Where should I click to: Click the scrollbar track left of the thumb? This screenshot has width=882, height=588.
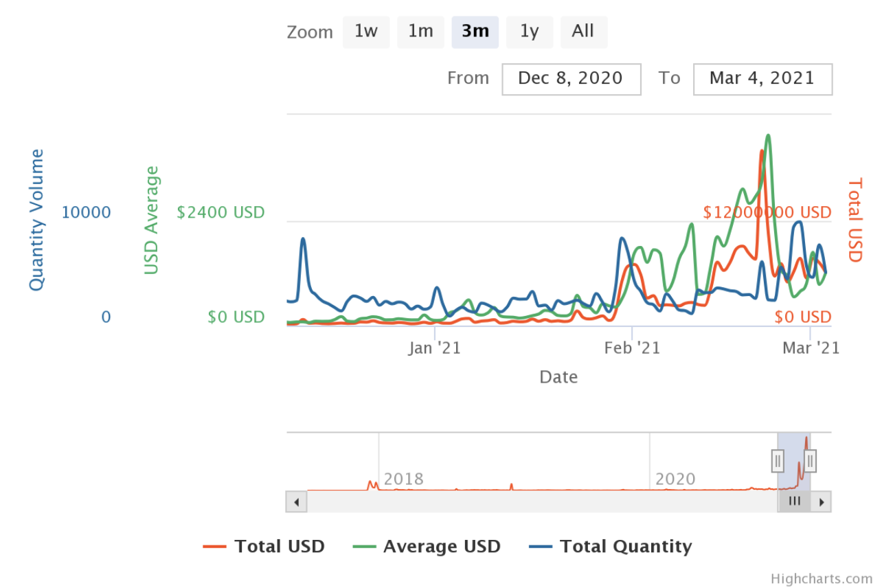point(536,501)
